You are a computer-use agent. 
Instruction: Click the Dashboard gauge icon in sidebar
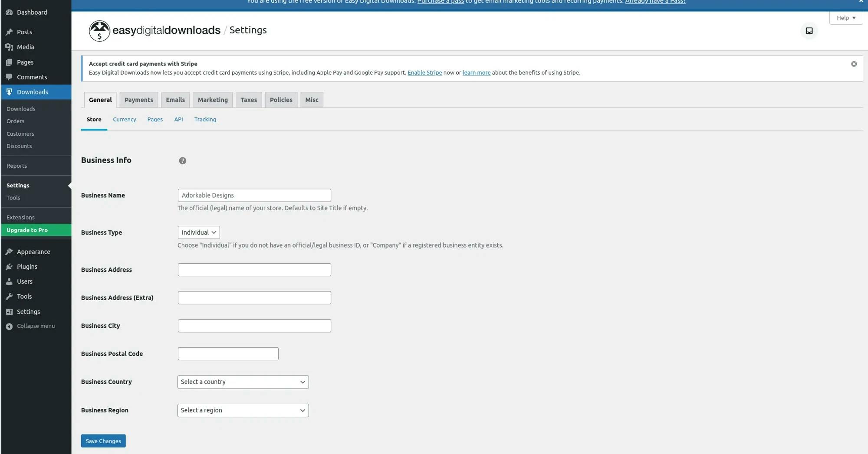tap(9, 12)
